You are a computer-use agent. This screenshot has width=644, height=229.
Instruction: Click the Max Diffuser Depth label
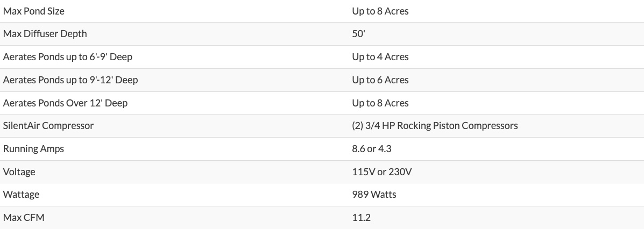click(45, 34)
